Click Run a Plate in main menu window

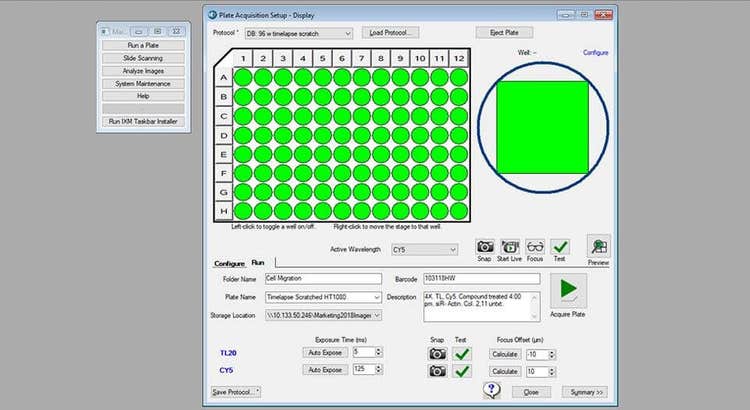143,45
